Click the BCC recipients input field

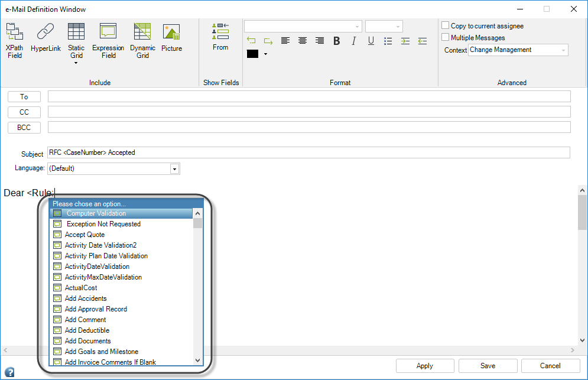click(x=309, y=127)
